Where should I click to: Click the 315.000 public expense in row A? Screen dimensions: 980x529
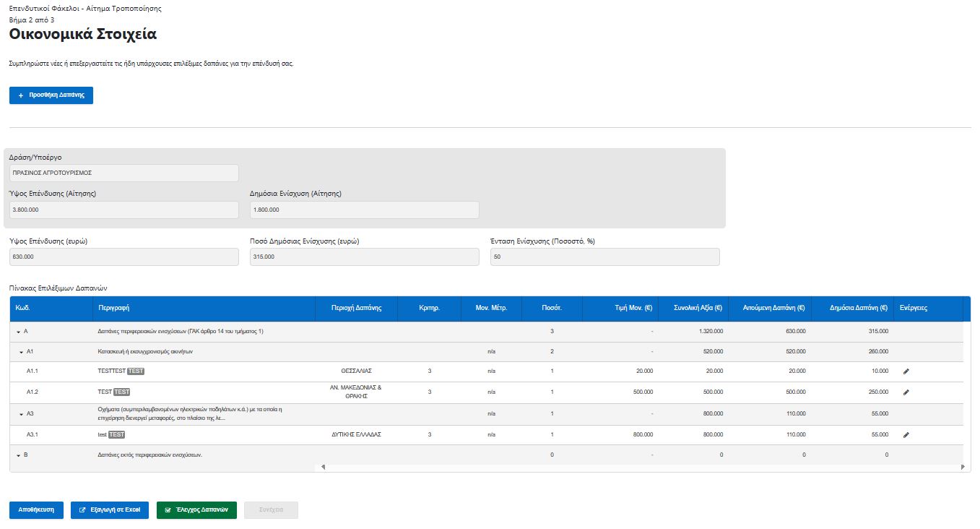pos(878,331)
